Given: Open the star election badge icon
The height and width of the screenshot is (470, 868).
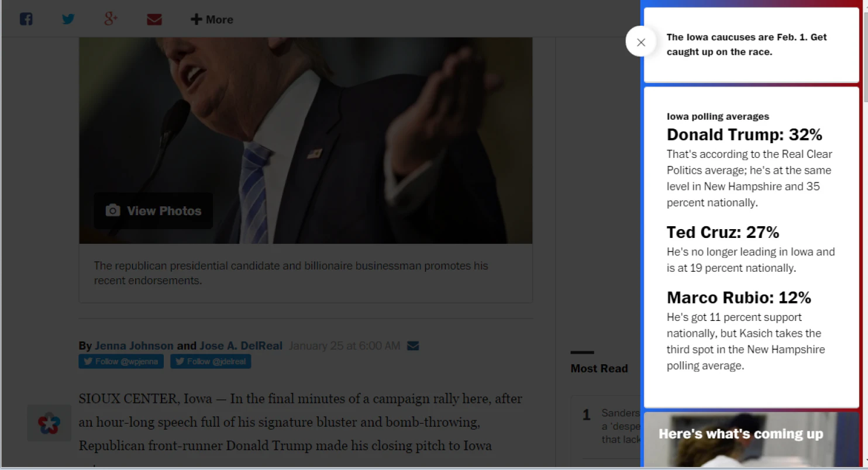Looking at the screenshot, I should pos(49,423).
